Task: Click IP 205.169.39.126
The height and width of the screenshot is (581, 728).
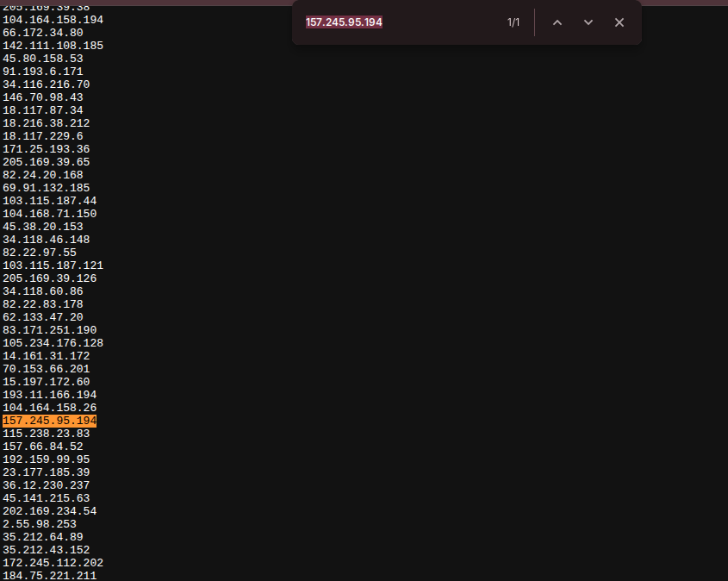Action: tap(50, 278)
